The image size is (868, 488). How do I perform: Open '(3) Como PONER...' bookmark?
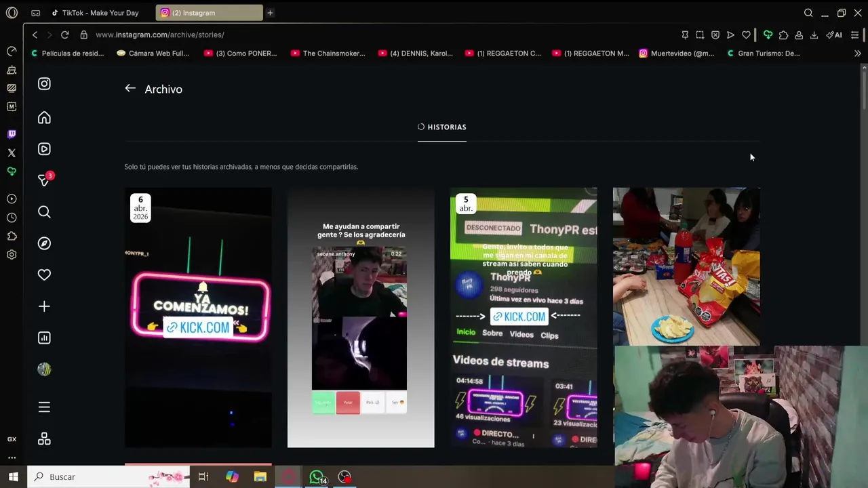[240, 54]
